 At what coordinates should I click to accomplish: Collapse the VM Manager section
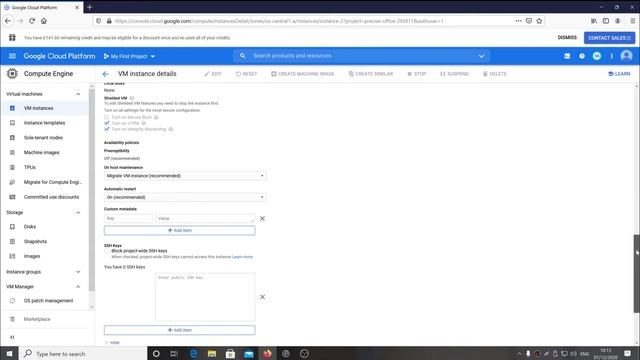coord(78,287)
